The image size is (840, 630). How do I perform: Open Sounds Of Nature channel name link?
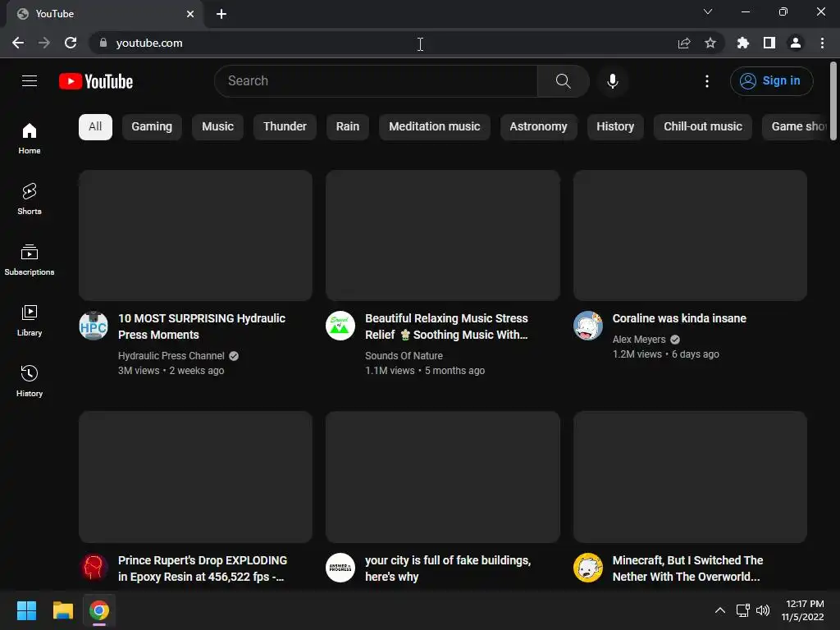coord(404,356)
